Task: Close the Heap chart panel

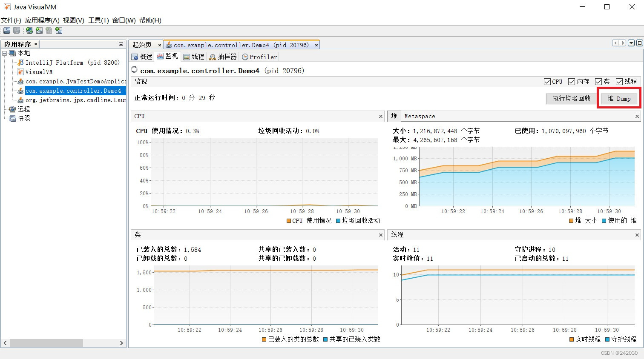Action: [x=637, y=117]
